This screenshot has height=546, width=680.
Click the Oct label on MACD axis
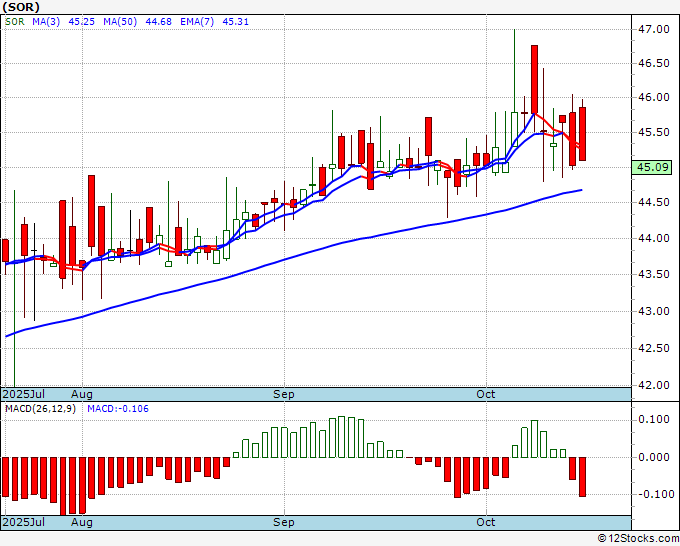[x=486, y=522]
